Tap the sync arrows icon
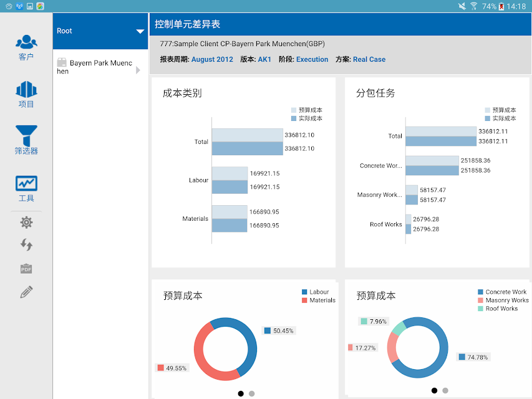Viewport: 532px width, 399px height. 26,244
